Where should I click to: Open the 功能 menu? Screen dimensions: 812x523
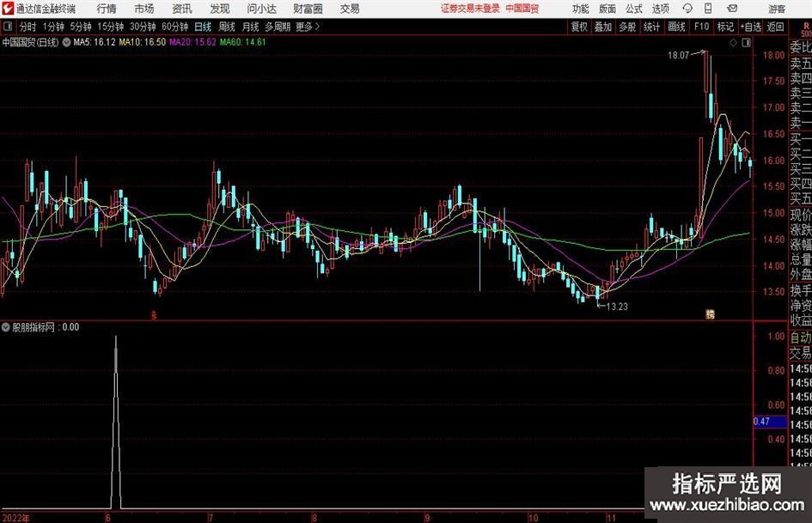coord(581,9)
